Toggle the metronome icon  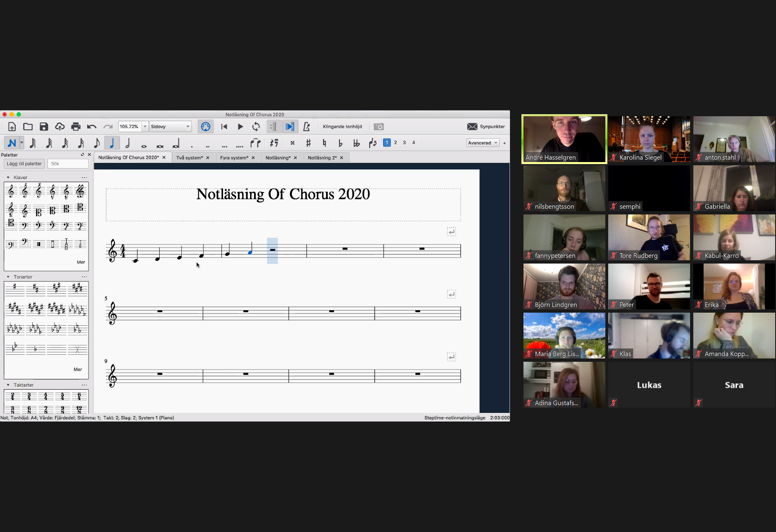306,127
